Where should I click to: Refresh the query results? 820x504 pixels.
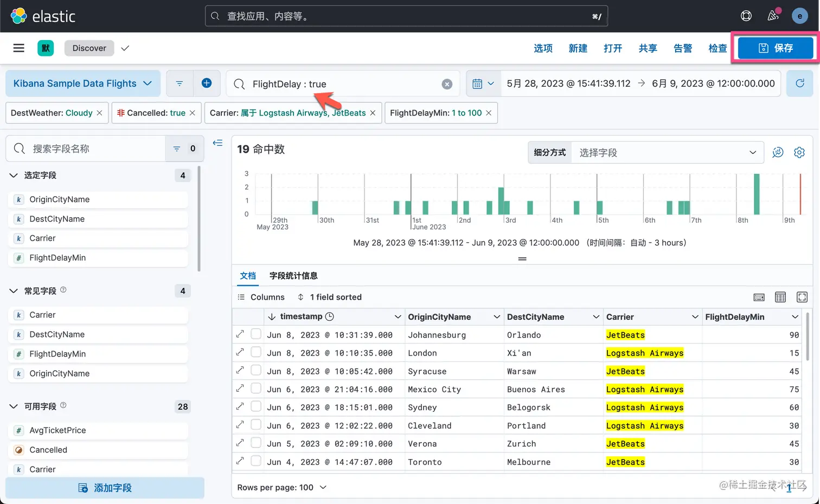coord(799,83)
